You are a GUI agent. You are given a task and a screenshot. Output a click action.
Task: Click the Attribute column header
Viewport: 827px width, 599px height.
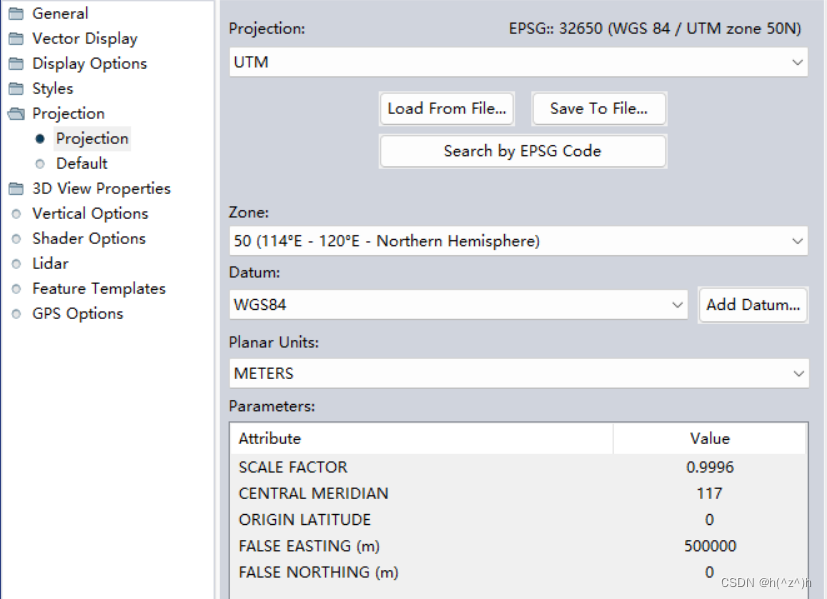click(421, 439)
